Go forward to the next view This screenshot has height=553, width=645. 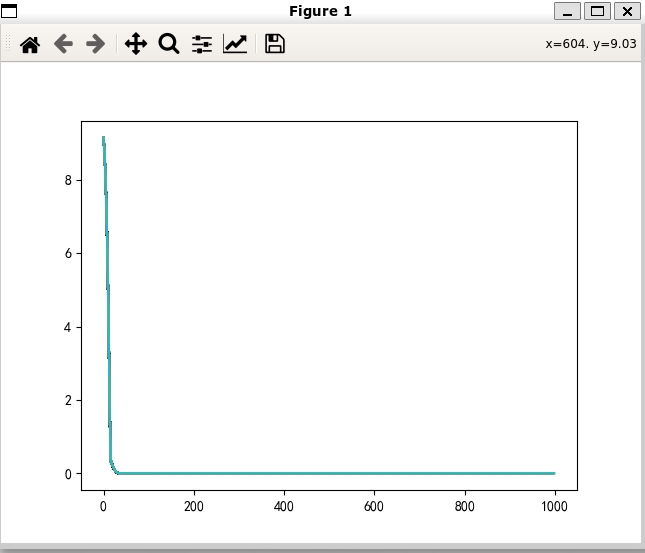click(x=95, y=44)
